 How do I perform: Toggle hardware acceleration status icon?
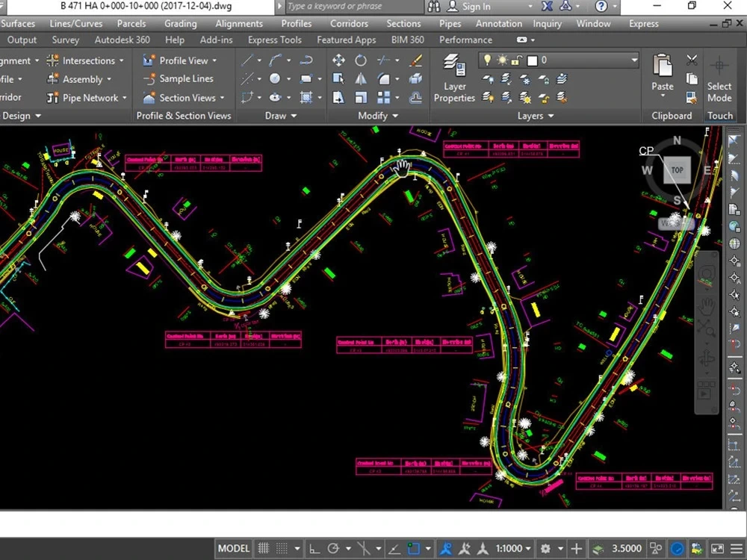tap(678, 549)
